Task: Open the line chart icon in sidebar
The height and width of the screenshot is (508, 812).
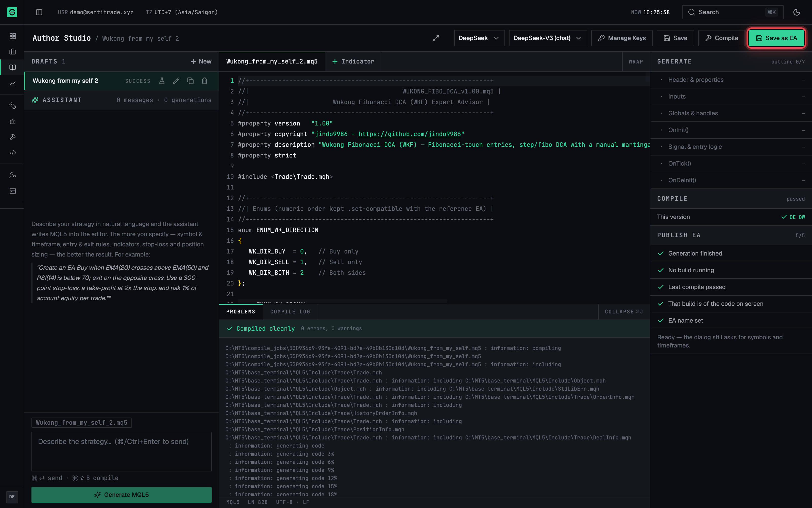Action: click(x=12, y=84)
